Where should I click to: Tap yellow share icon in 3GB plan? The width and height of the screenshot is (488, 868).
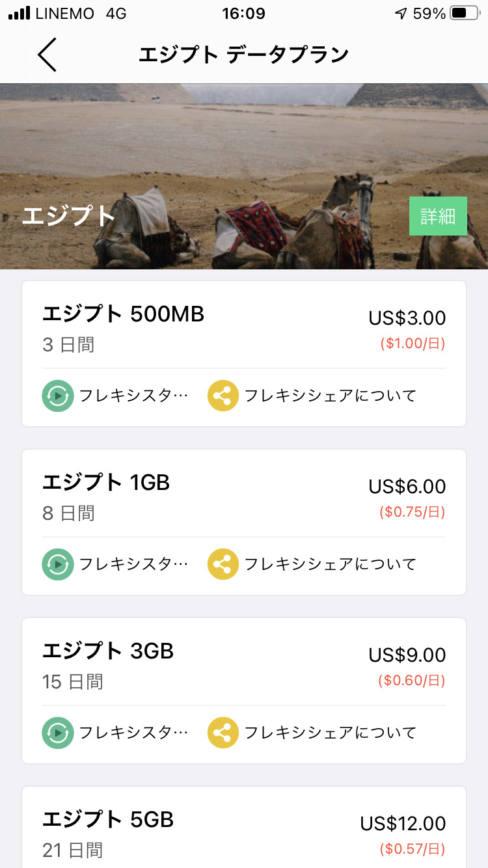223,733
